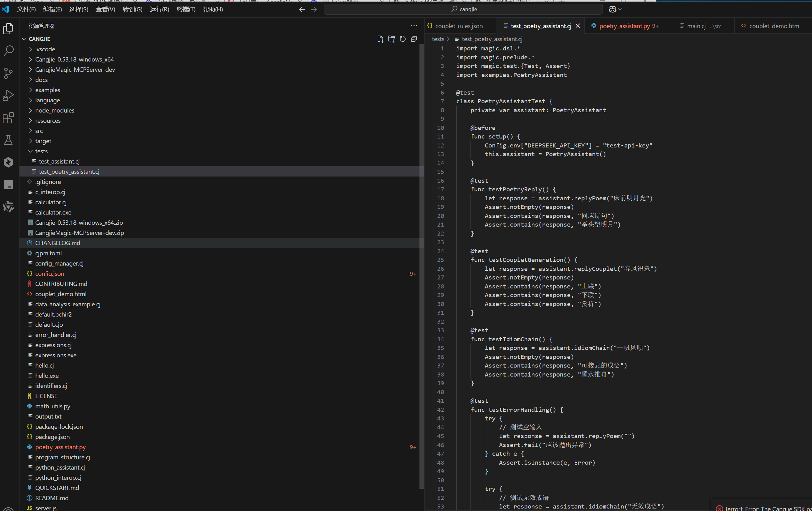Viewport: 812px width, 511px height.
Task: Open the 终端(T) menu
Action: (x=186, y=10)
